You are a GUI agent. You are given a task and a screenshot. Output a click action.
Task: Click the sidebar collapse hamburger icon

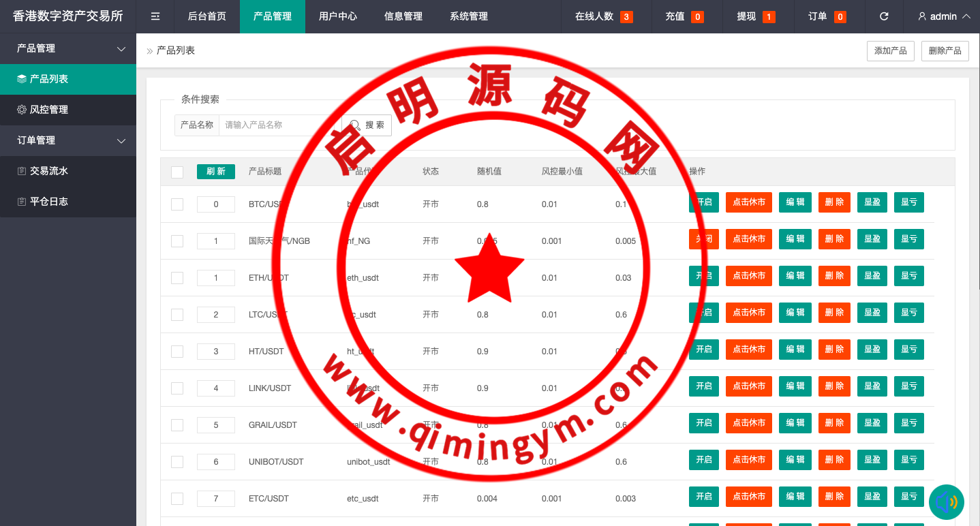pyautogui.click(x=155, y=16)
